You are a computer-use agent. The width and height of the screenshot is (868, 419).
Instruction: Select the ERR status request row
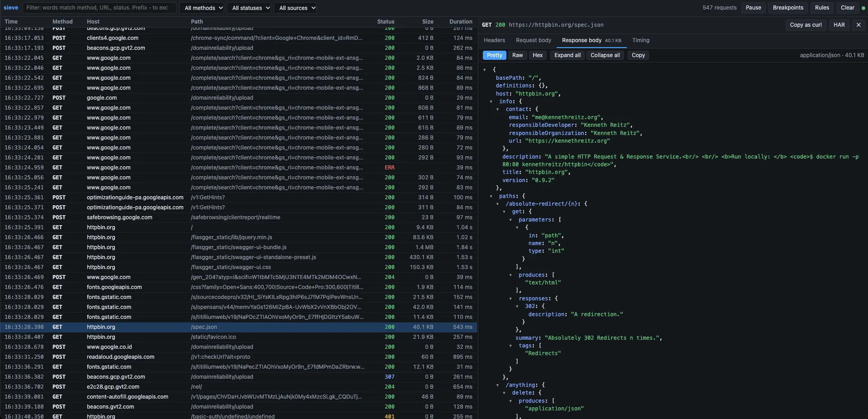[238, 168]
